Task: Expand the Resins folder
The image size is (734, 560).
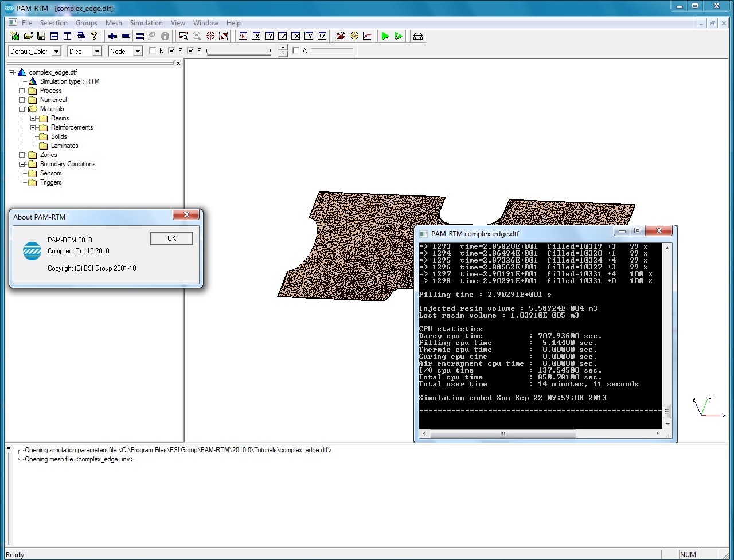Action: [x=33, y=118]
